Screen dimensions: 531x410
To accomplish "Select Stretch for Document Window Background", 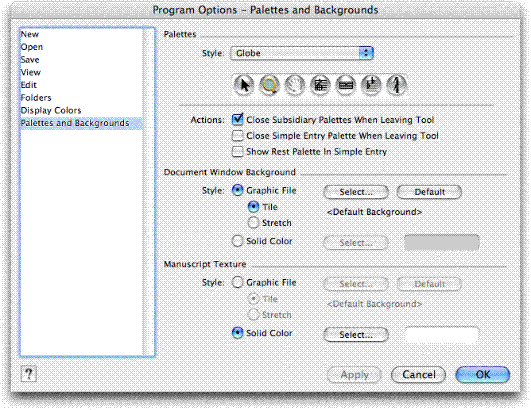I will click(253, 223).
